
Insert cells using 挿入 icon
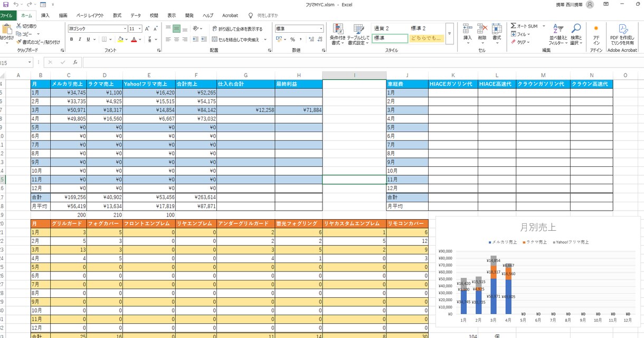(x=468, y=33)
